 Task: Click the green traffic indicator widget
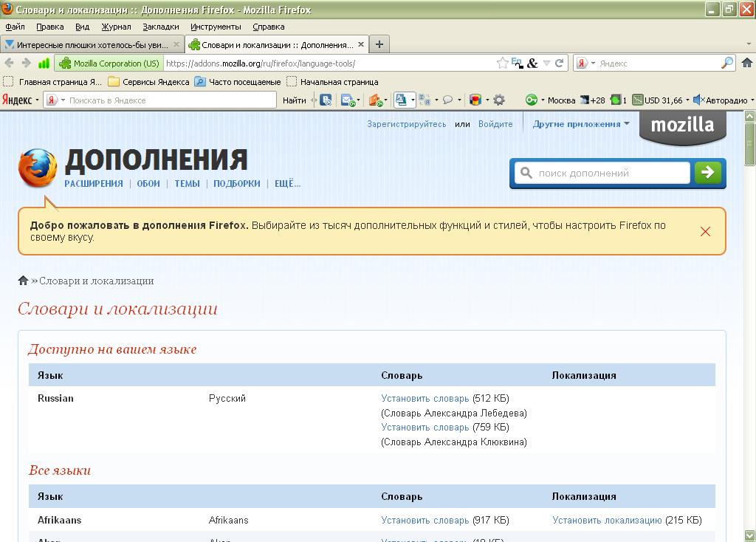click(618, 100)
